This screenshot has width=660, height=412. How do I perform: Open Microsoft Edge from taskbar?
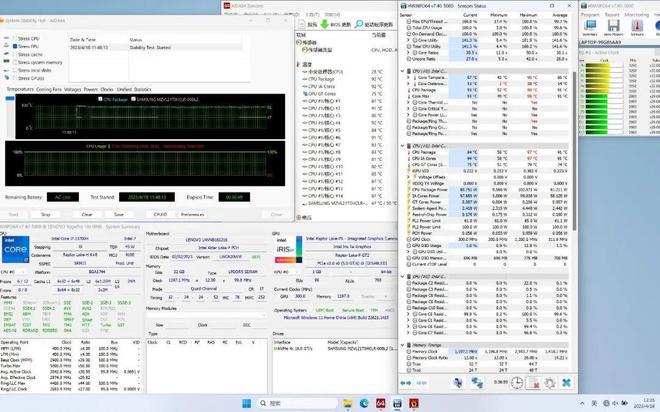[364, 403]
